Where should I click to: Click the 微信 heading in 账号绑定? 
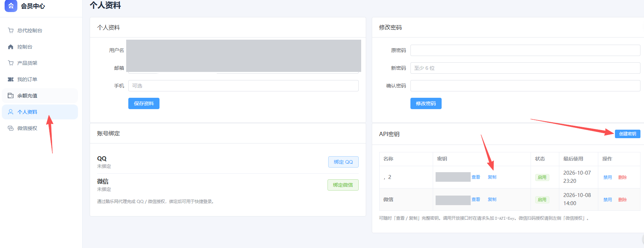[x=103, y=181]
